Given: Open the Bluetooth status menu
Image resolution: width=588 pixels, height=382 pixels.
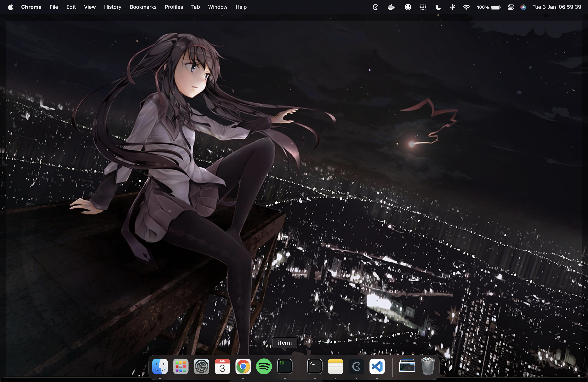Looking at the screenshot, I should pos(452,7).
